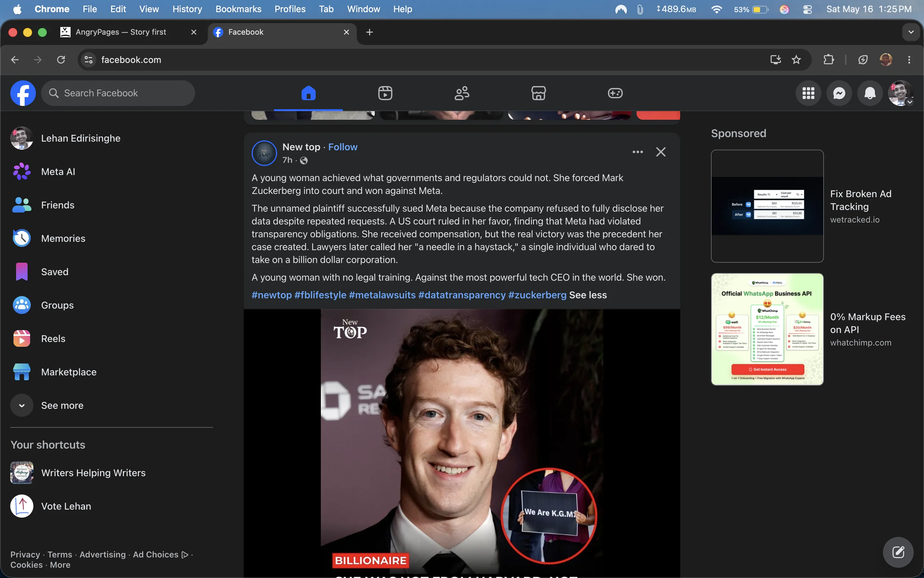924x578 pixels.
Task: Open the Apple menu
Action: tap(17, 9)
